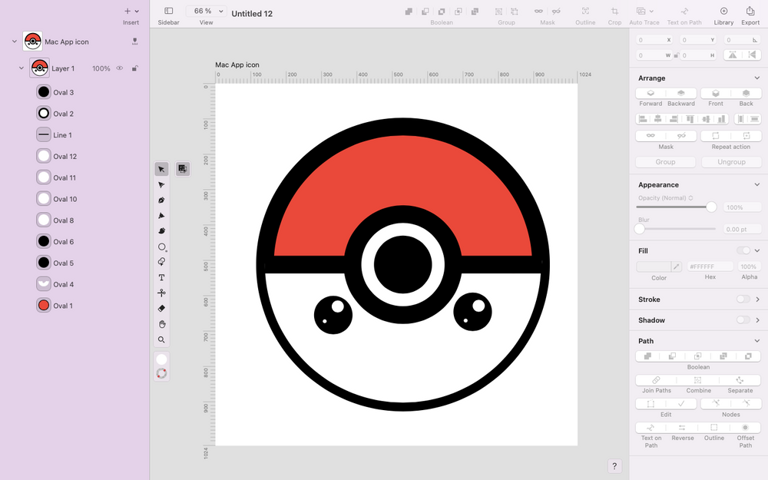Enable the Shadow switch

point(744,320)
